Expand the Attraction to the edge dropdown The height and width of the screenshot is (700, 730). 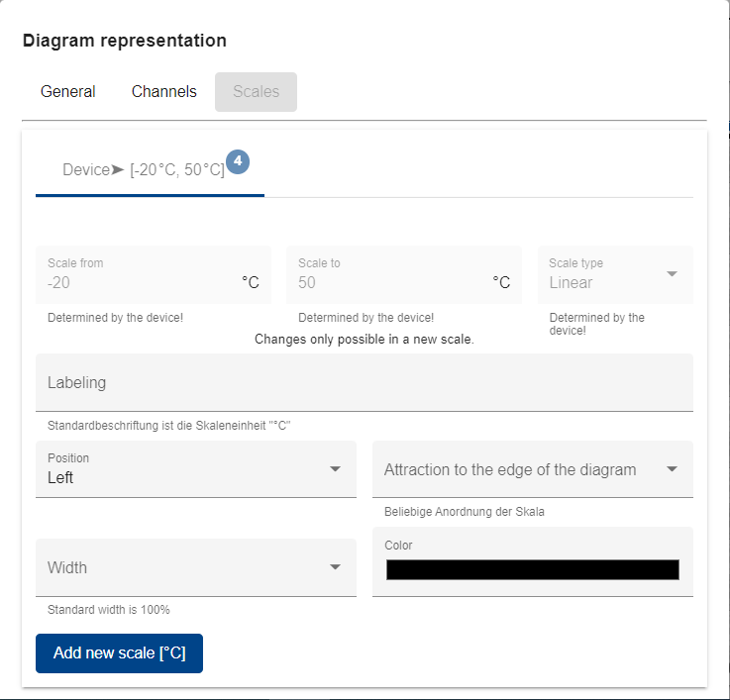click(673, 469)
